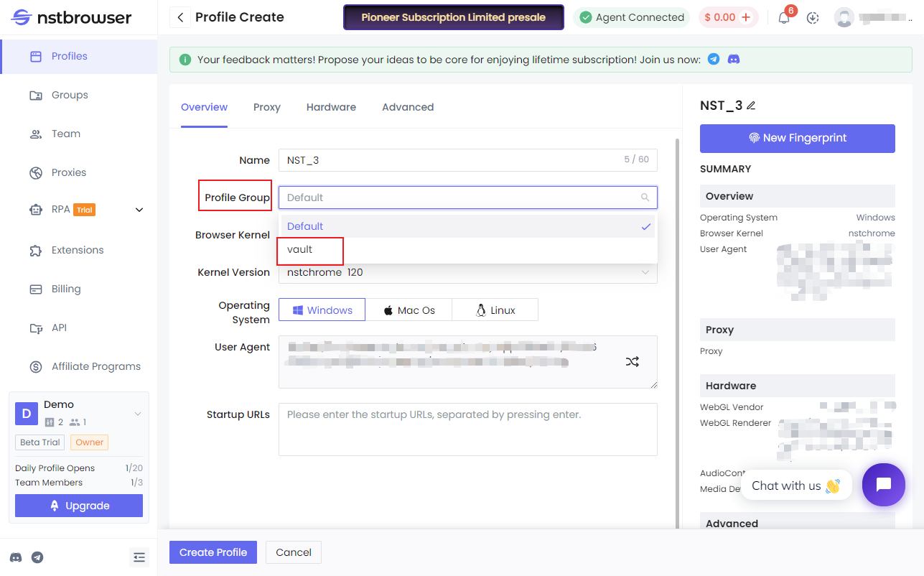Switch to the Proxy tab

click(266, 107)
